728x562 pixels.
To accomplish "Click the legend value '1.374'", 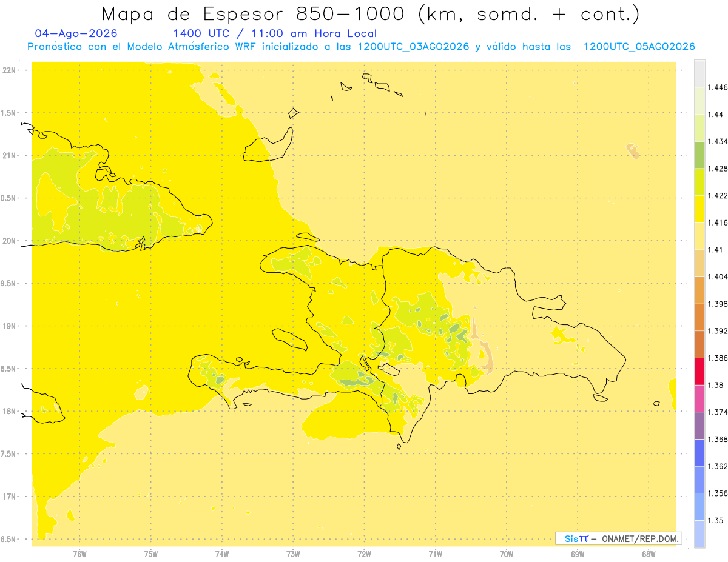I will pyautogui.click(x=719, y=412).
